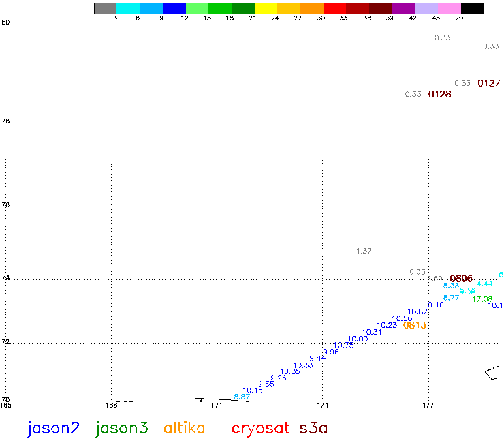This screenshot has height=443, width=504.
Task: Select the 10.33 data point
Action: (303, 365)
